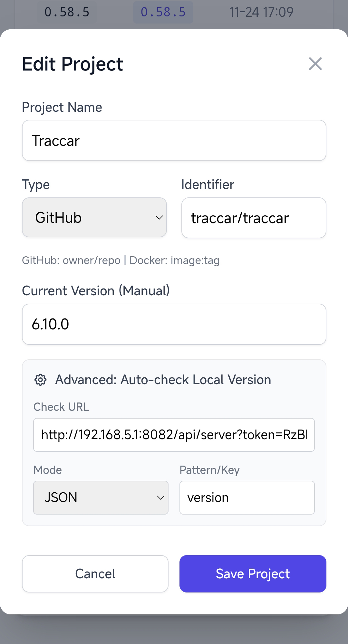Focus the Project Name field containing Traccar

174,141
